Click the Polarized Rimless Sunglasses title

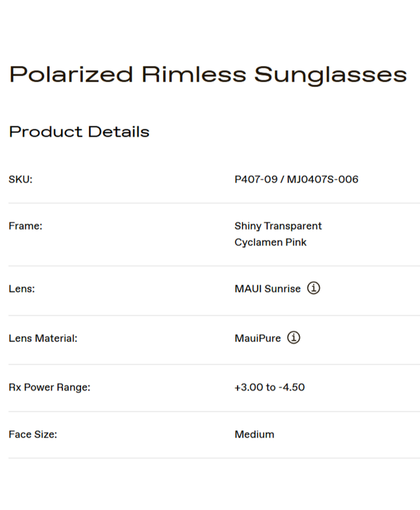(208, 75)
